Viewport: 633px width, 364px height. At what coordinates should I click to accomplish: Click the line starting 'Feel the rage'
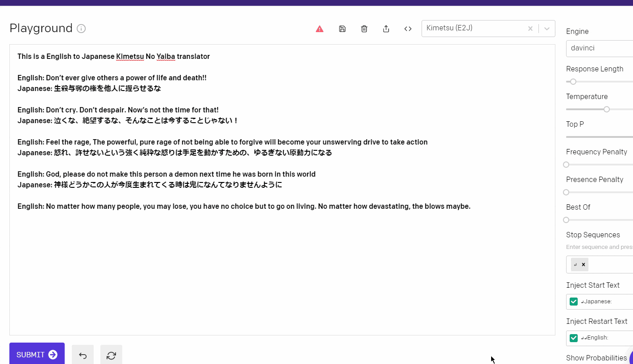[x=223, y=142]
